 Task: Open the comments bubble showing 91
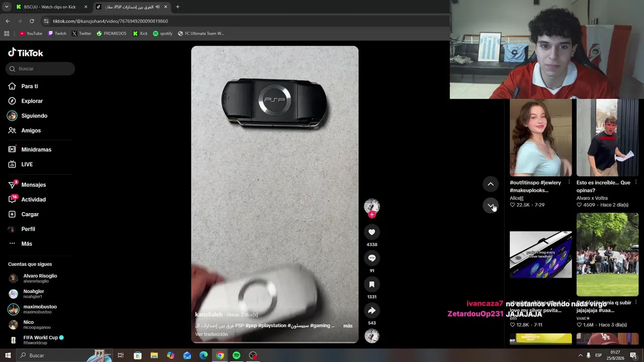372,258
